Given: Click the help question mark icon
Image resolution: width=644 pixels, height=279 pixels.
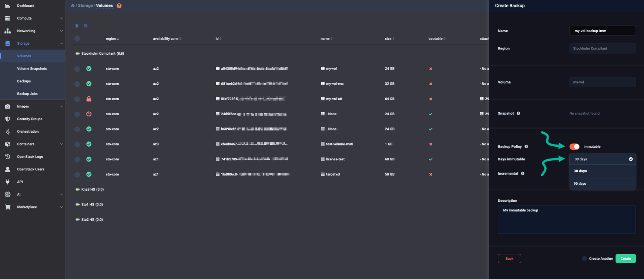Looking at the screenshot, I should (x=119, y=6).
